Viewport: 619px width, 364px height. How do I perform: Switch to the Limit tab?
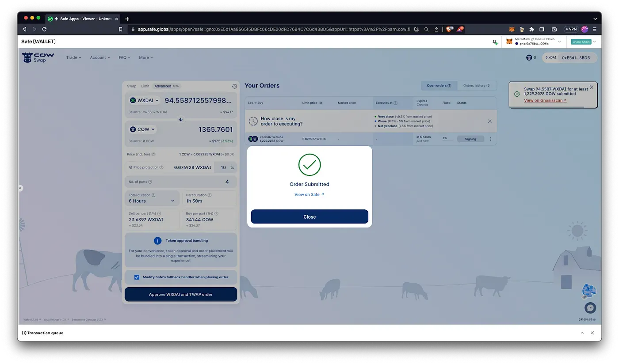145,86
